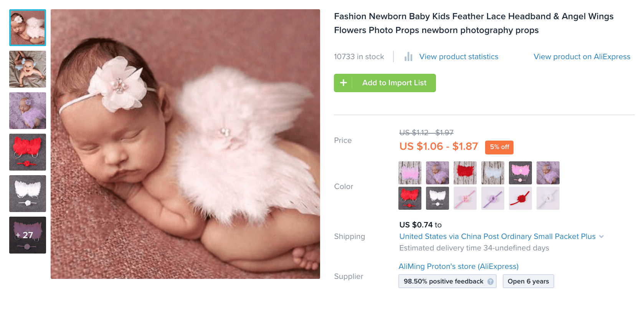Select the red wings on wood color option
Image resolution: width=644 pixels, height=315 pixels.
[x=465, y=173]
